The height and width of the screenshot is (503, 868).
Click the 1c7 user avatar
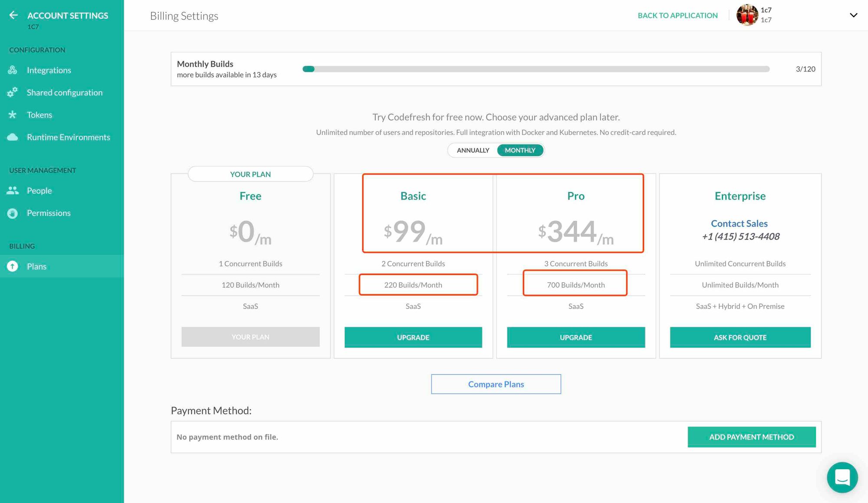[747, 15]
